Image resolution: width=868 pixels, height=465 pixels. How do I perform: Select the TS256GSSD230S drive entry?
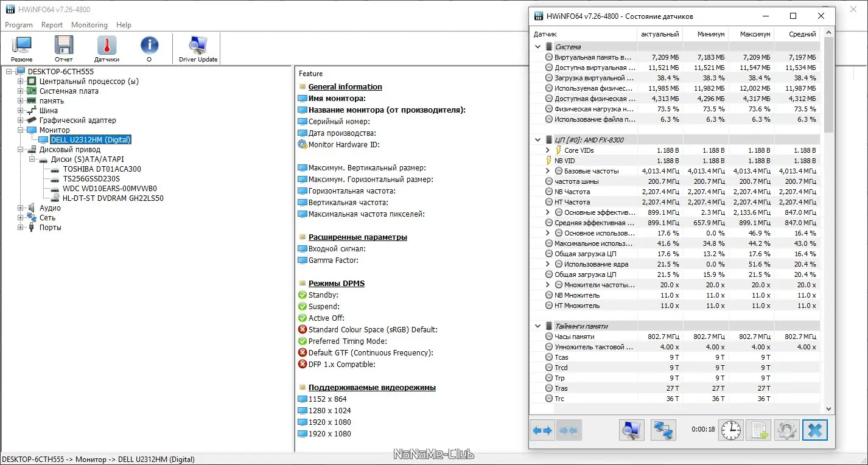91,179
